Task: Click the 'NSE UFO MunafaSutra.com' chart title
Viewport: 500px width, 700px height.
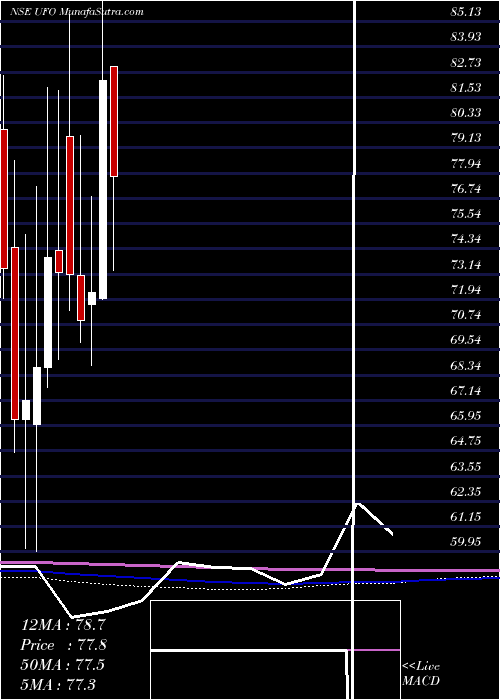Action: [x=77, y=12]
